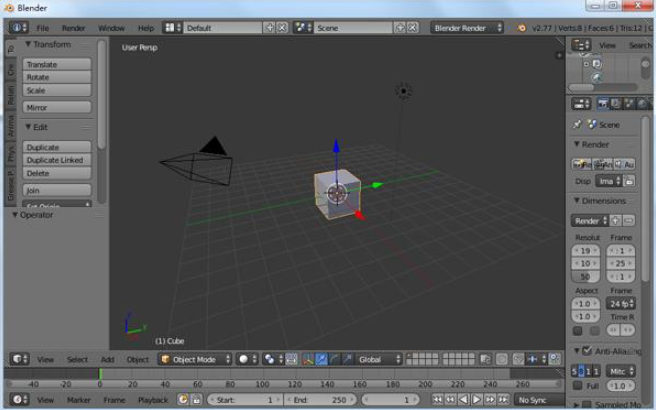This screenshot has width=656, height=410.
Task: Open the Properties editor type selector
Action: pos(581,103)
